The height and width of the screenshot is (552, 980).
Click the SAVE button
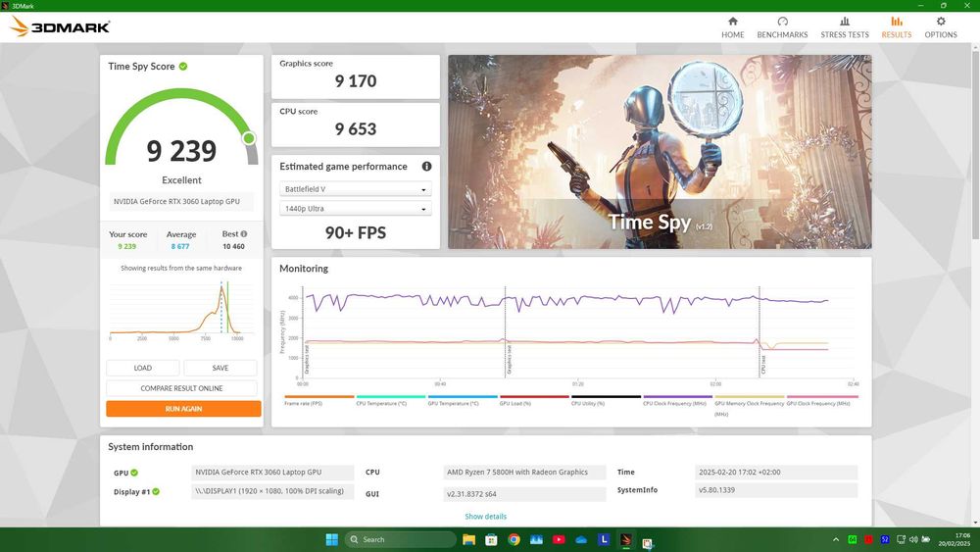(x=220, y=368)
